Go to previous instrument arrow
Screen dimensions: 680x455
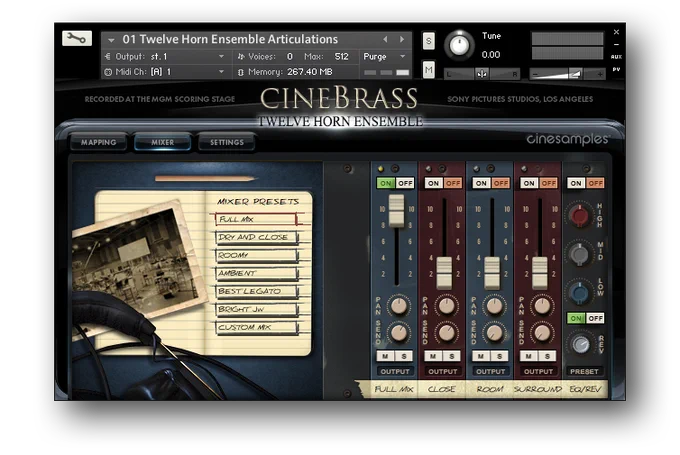385,39
